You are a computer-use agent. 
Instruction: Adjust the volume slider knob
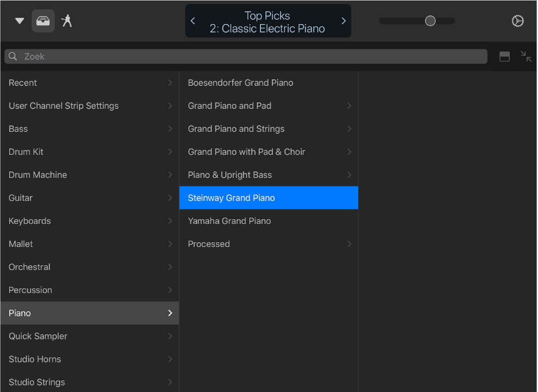coord(430,21)
